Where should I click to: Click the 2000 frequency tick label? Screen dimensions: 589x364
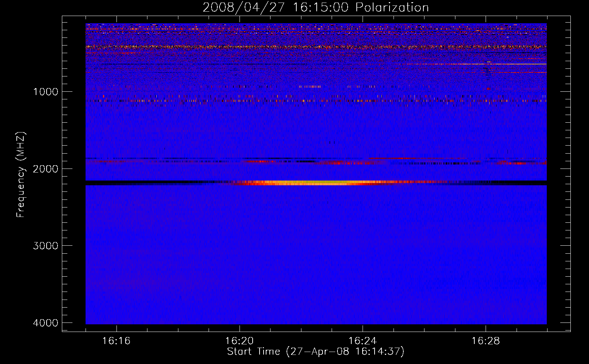coord(46,169)
